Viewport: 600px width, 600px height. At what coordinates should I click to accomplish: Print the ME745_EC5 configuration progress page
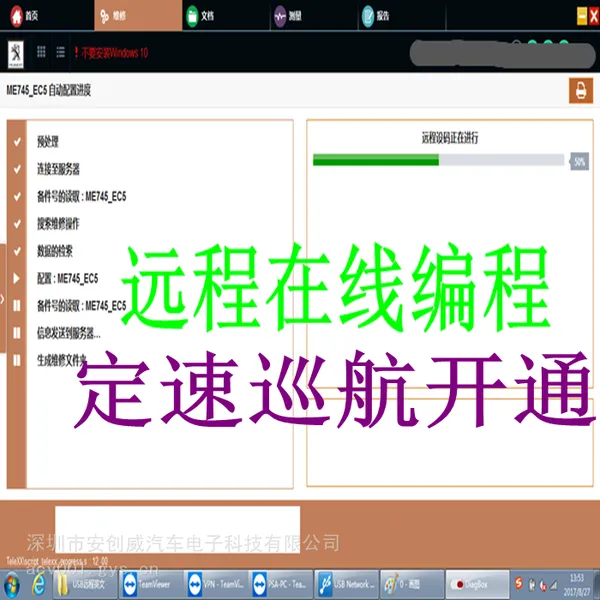(580, 91)
